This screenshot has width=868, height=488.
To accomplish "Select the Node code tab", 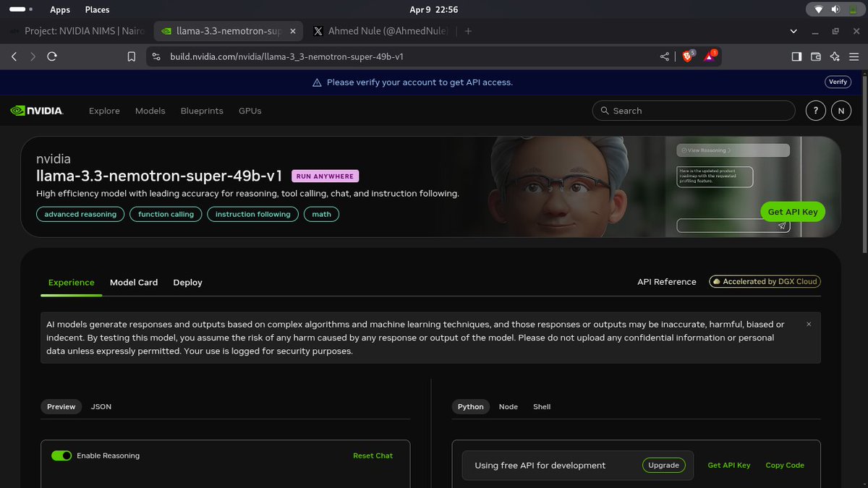I will 509,406.
